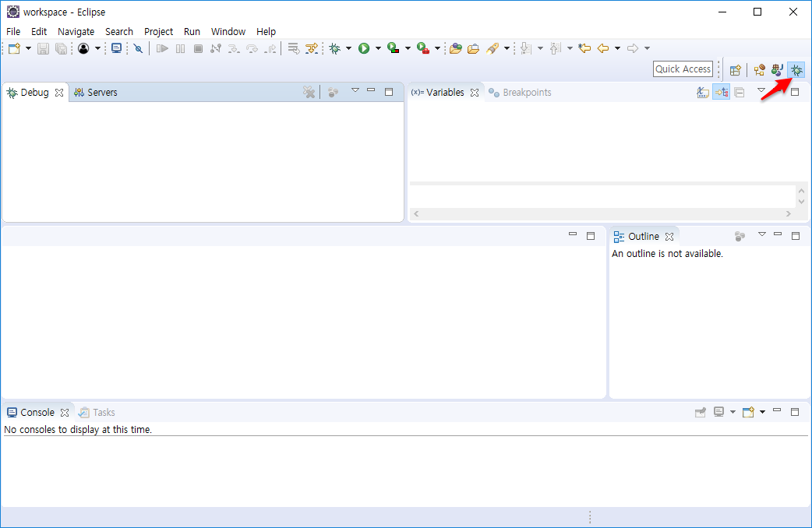Switch to the Java EE perspective icon

760,70
